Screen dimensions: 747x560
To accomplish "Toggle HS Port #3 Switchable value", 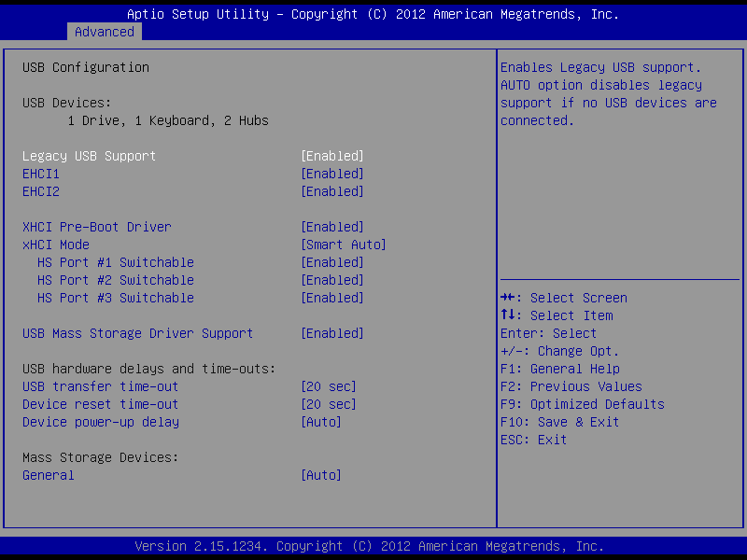I will [x=331, y=298].
